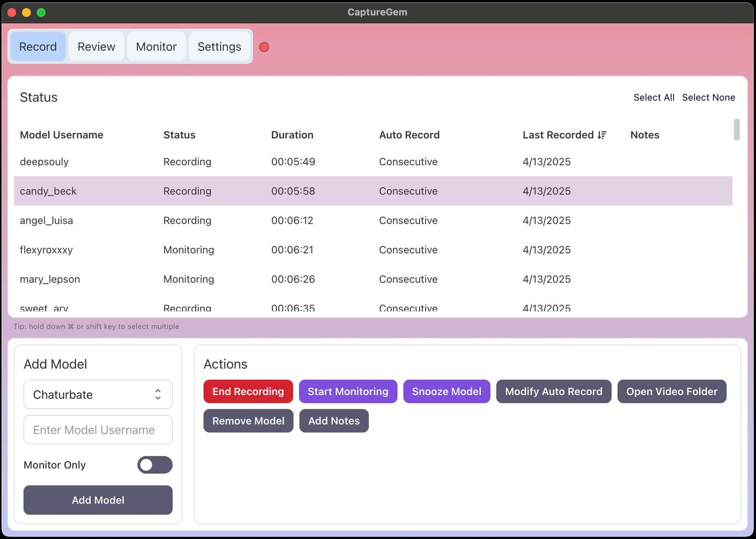Click the Enter Model Username field
756x539 pixels.
[97, 429]
